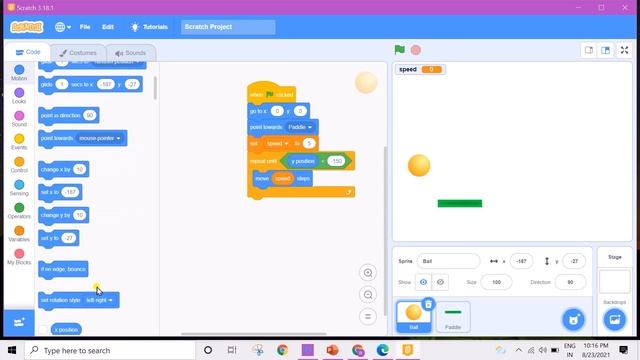This screenshot has height=360, width=640.
Task: Click the if on edge, bounce block
Action: 63,269
